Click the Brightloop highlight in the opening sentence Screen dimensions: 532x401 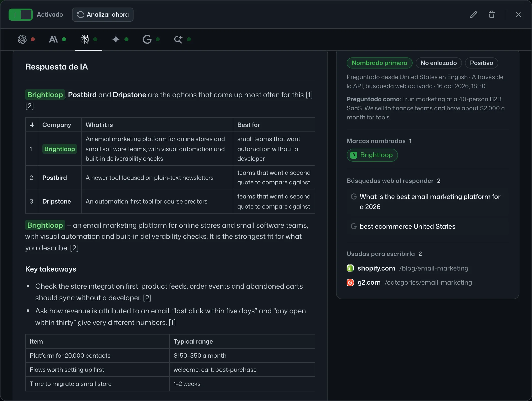tap(45, 95)
